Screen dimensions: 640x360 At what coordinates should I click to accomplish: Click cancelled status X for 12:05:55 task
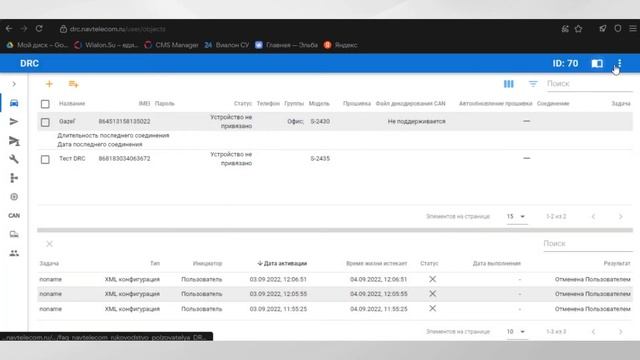(433, 293)
